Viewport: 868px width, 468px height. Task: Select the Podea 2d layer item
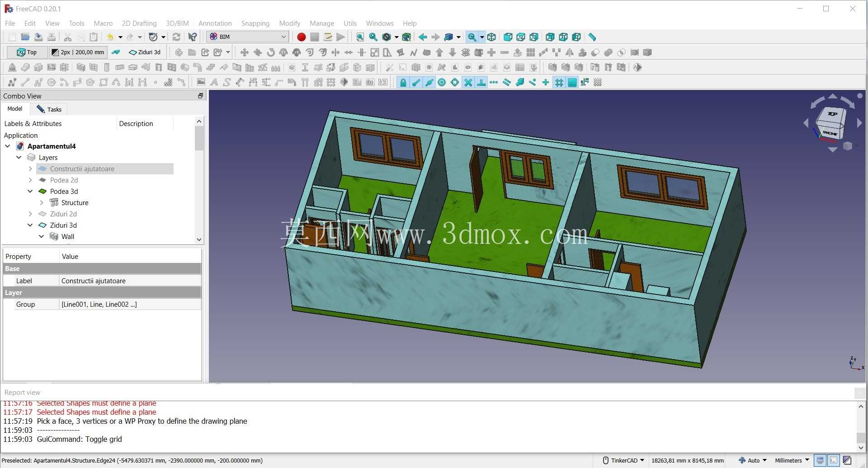(64, 180)
